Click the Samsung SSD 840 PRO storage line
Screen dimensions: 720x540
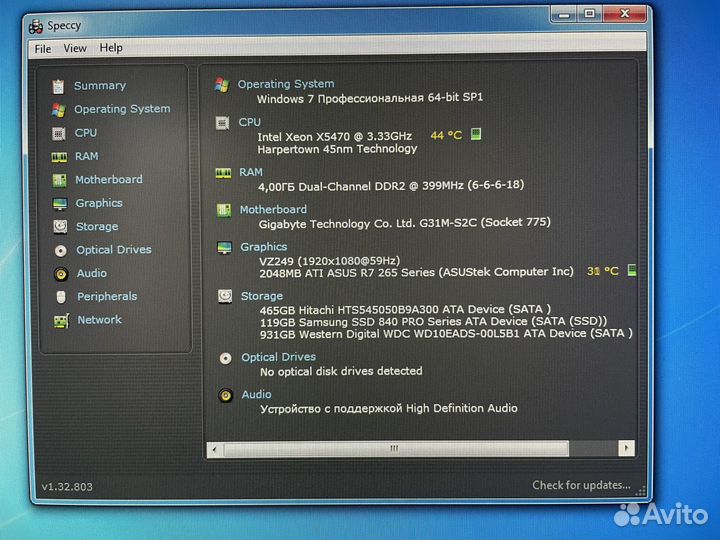click(433, 321)
